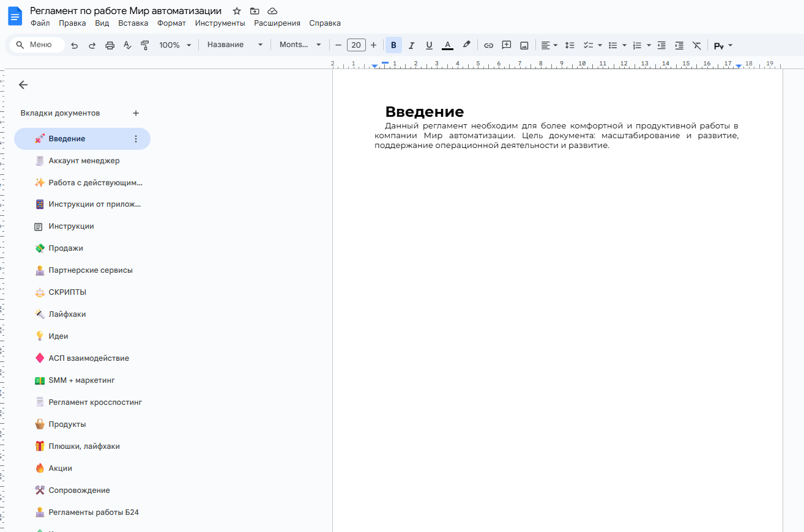Close the tabs panel with back arrow
Image resolution: width=804 pixels, height=532 pixels.
point(23,85)
